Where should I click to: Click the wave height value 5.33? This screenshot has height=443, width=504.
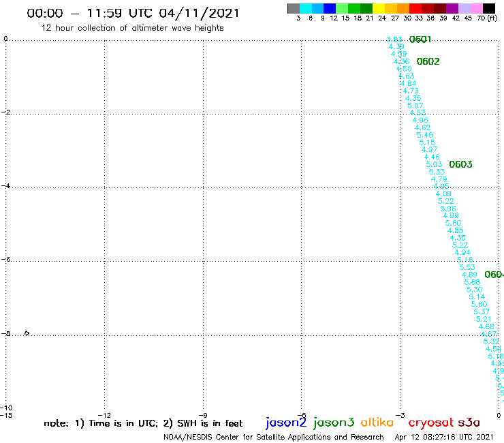(x=437, y=172)
